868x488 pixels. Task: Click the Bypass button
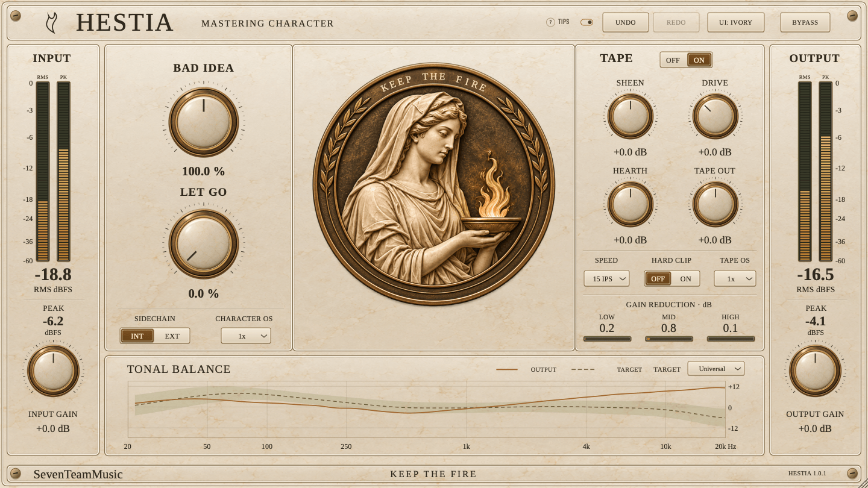pyautogui.click(x=805, y=22)
